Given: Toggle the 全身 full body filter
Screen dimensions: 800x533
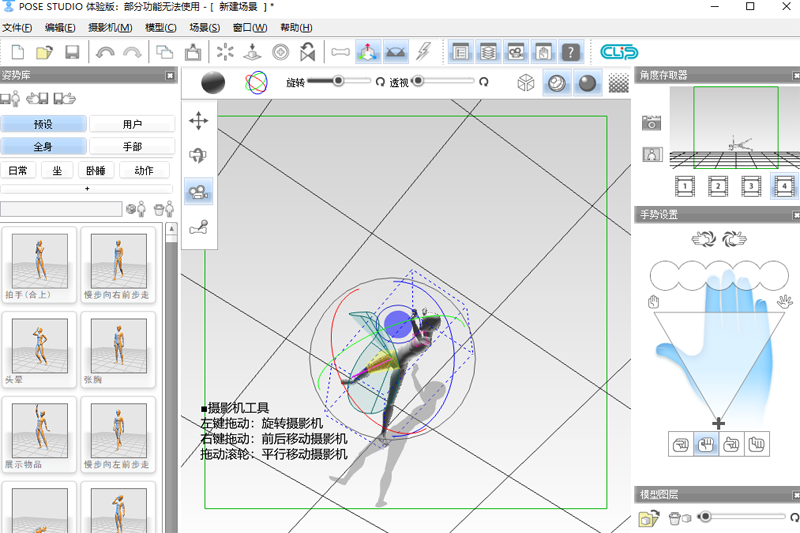Looking at the screenshot, I should click(43, 147).
